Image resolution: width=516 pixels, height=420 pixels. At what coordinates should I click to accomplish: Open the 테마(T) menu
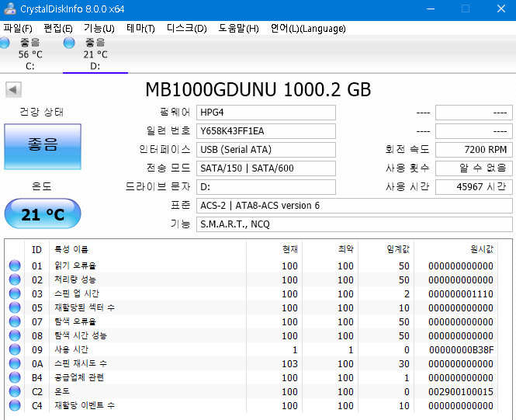tap(140, 29)
